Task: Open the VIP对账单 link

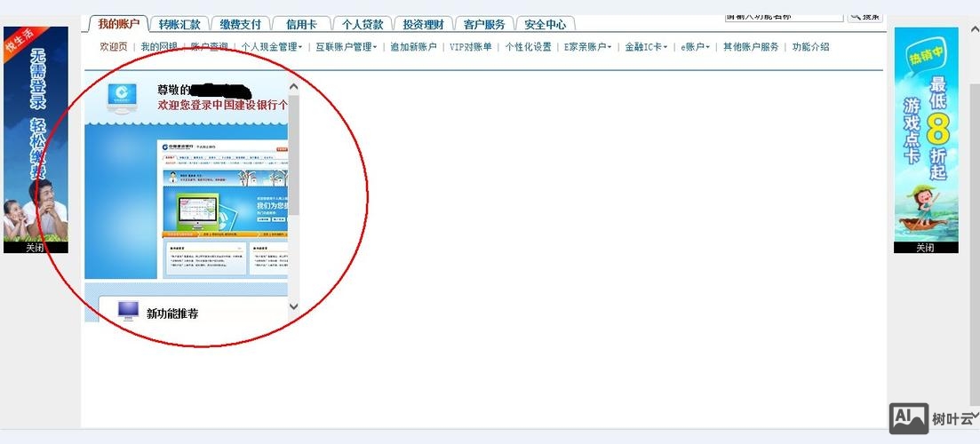Action: point(471,47)
